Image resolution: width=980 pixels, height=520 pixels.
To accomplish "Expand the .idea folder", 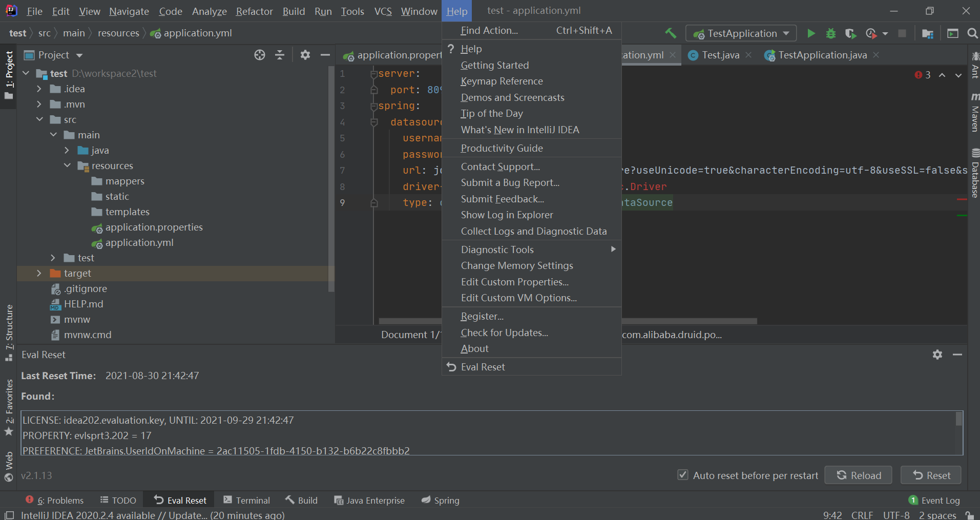I will [39, 89].
